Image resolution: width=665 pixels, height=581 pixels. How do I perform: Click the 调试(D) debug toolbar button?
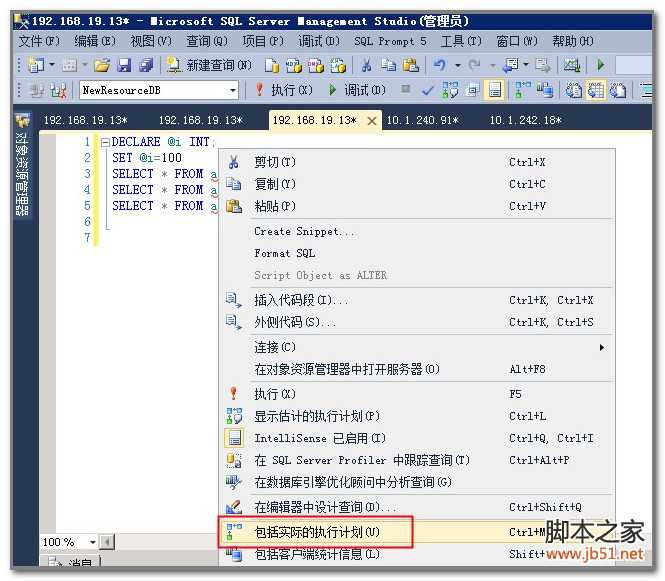pyautogui.click(x=357, y=90)
